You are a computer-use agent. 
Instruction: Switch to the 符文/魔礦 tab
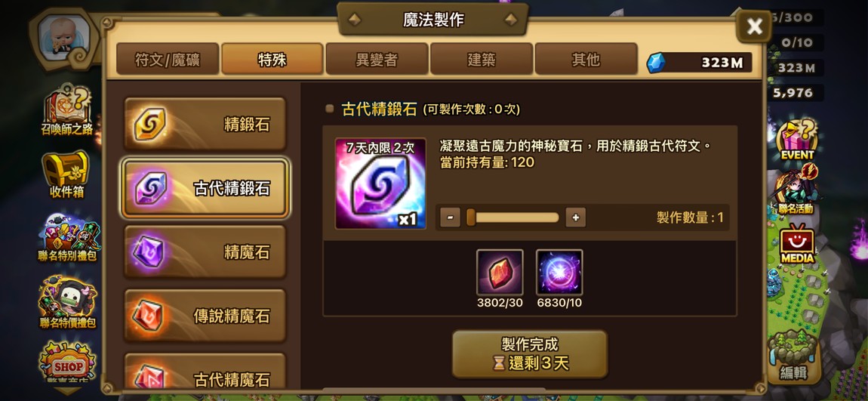tap(168, 59)
